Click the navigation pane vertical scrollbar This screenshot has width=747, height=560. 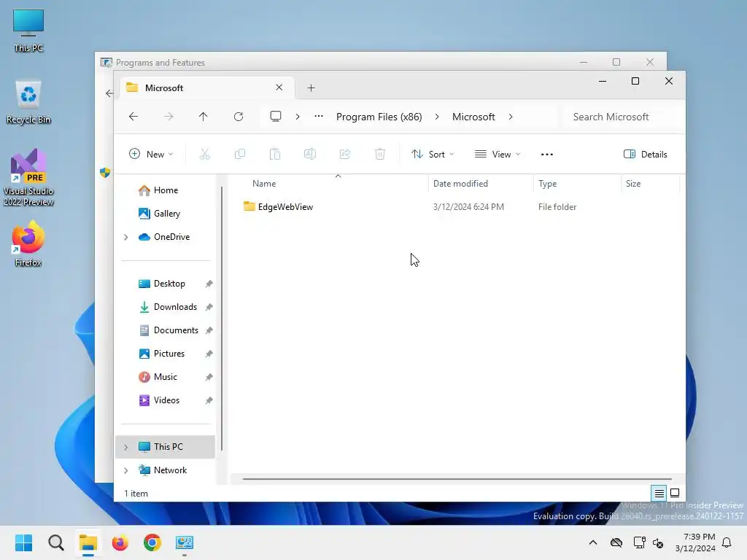pos(222,319)
